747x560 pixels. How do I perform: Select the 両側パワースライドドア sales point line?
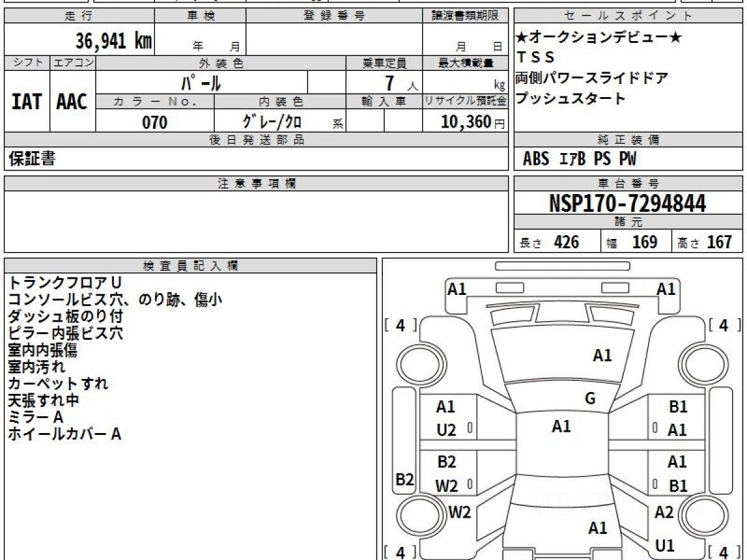(592, 78)
